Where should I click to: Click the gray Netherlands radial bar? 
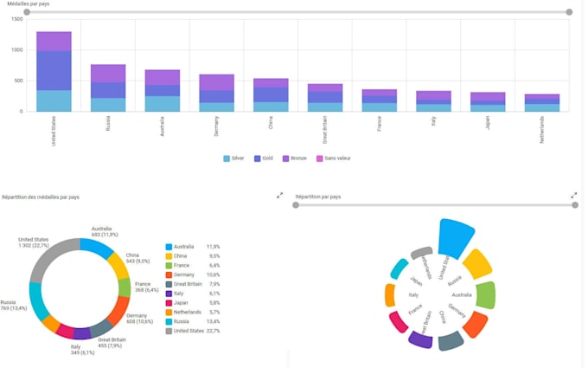pyautogui.click(x=422, y=253)
